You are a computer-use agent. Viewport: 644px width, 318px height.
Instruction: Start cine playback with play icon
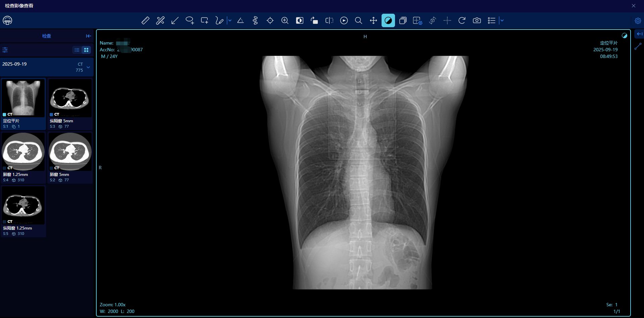pos(344,20)
